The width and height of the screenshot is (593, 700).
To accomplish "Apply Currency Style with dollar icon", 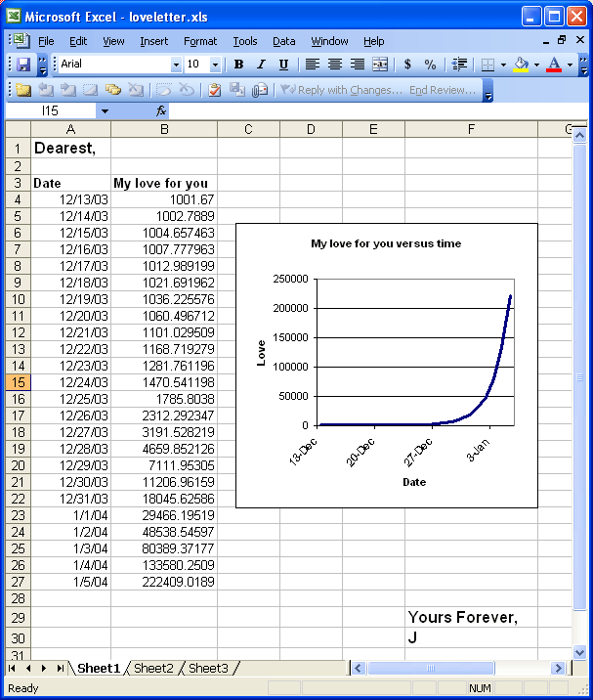I will (x=407, y=65).
